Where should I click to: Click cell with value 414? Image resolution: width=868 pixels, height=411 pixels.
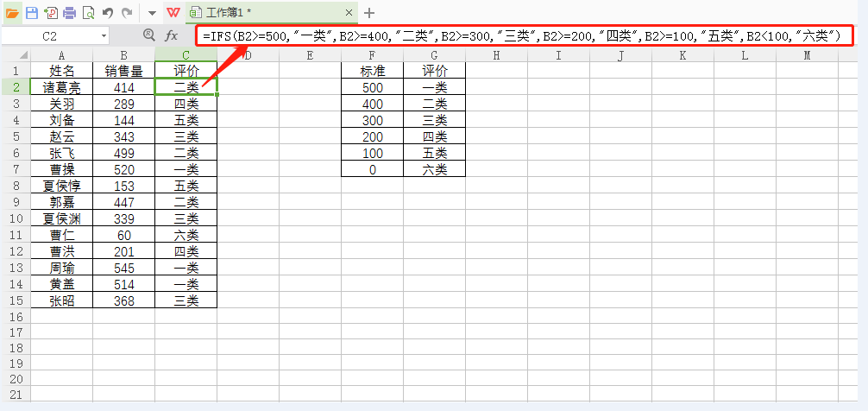coord(123,87)
